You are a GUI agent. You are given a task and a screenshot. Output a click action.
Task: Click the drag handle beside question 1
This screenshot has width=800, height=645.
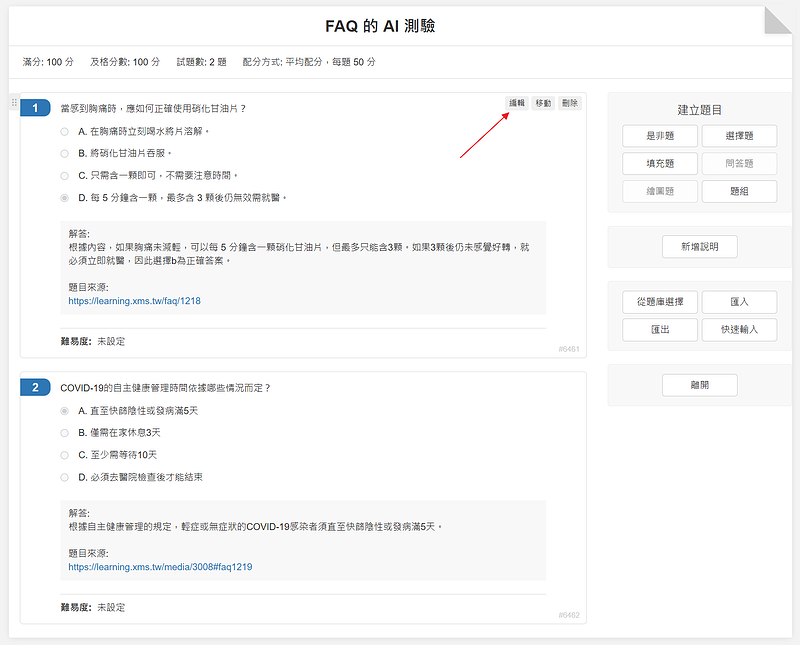[x=14, y=103]
